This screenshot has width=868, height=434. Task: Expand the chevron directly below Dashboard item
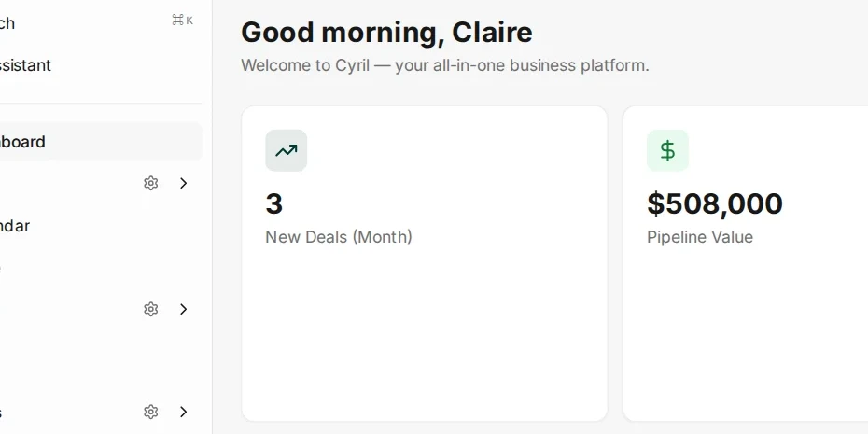[x=184, y=183]
